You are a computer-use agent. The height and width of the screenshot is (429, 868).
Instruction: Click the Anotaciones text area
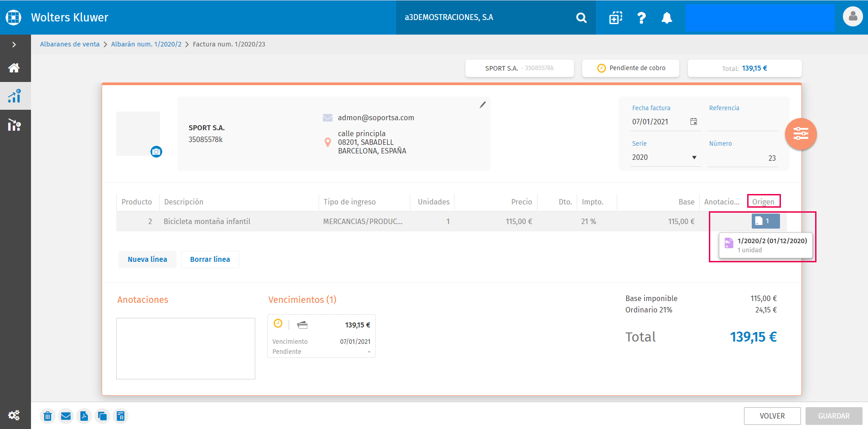pyautogui.click(x=186, y=348)
